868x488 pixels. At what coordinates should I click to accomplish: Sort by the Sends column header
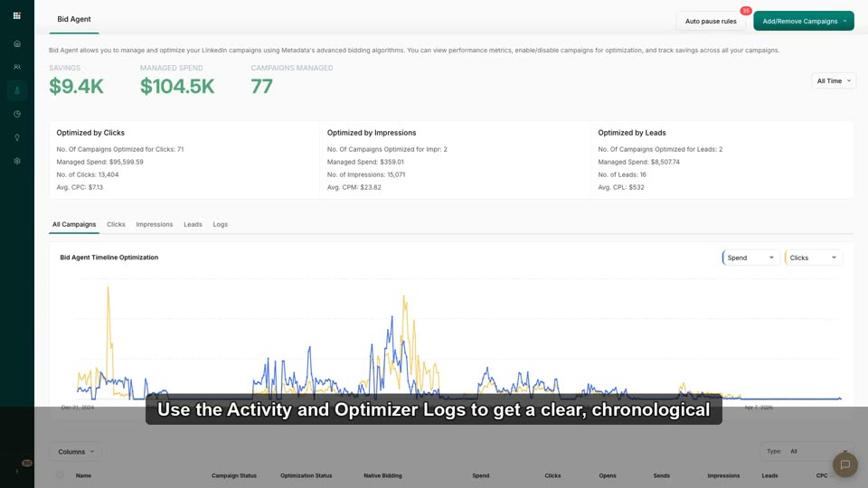[662, 476]
